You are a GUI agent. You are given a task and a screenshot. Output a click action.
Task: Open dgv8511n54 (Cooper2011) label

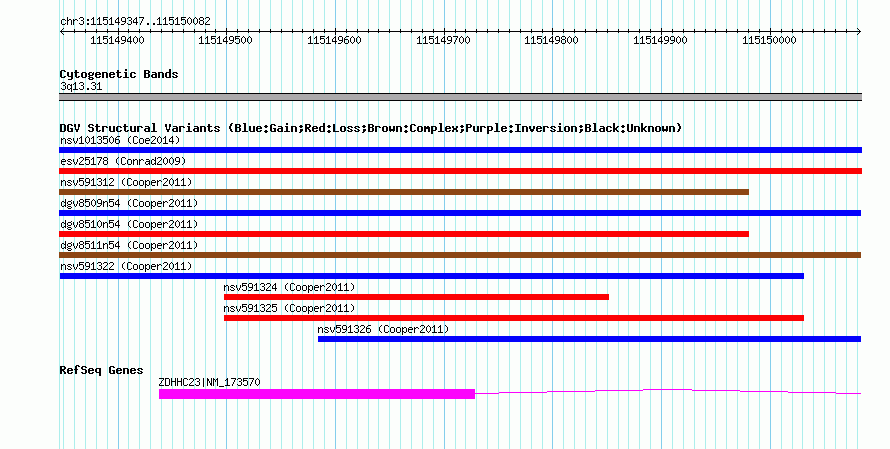pyautogui.click(x=129, y=245)
